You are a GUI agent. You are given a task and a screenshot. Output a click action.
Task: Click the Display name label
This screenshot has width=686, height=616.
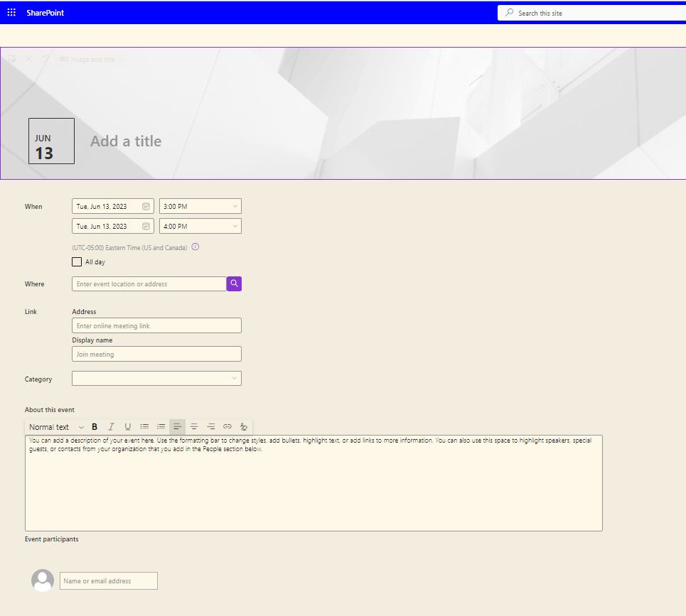pyautogui.click(x=92, y=340)
